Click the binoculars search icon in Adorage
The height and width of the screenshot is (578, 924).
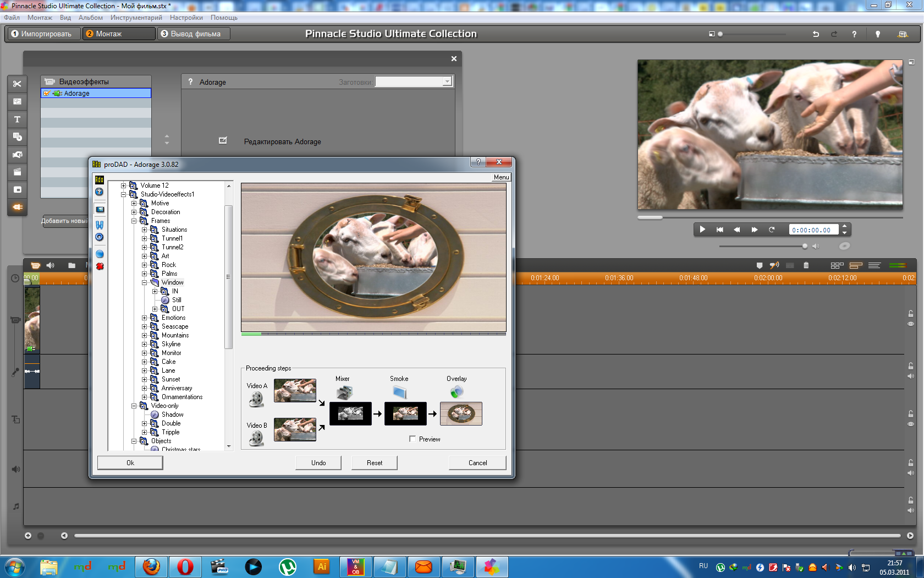point(100,225)
